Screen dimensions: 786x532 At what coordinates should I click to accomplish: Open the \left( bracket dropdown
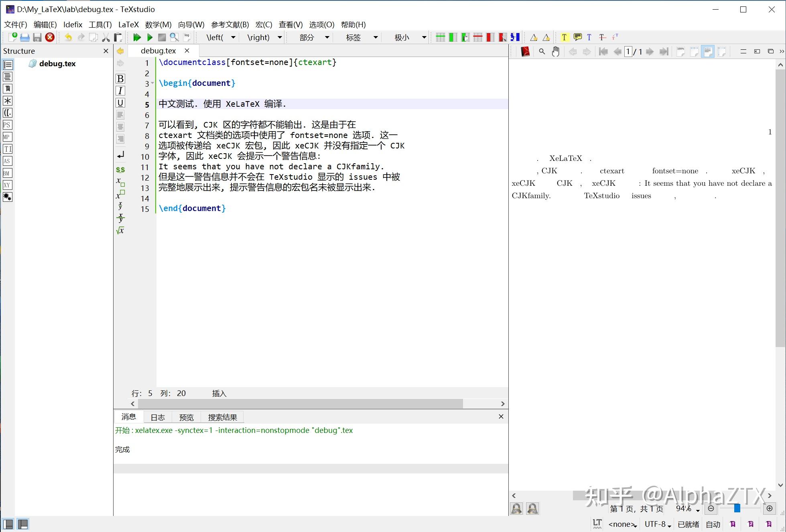[x=233, y=37]
